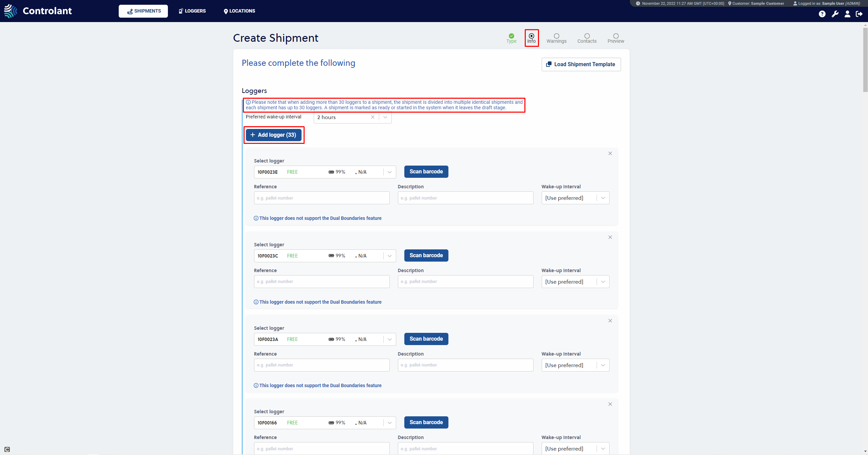Open the user profile icon
Screen dimensions: 868x455
(x=847, y=14)
